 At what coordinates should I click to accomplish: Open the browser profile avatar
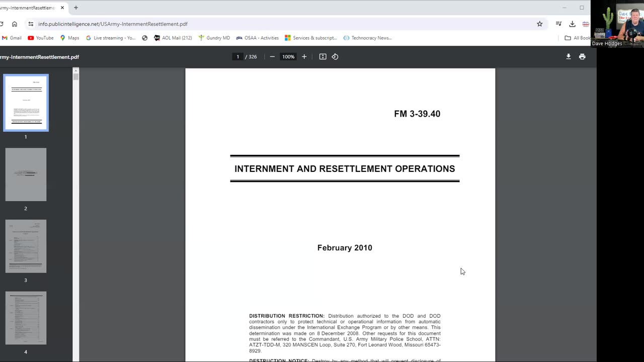(x=586, y=24)
